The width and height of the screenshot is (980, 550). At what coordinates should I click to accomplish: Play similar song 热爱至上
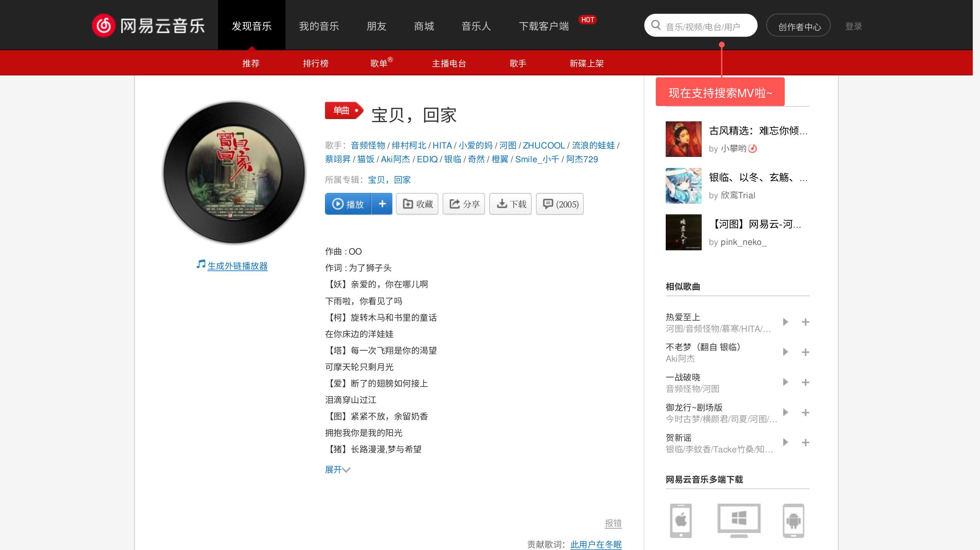[x=786, y=322]
